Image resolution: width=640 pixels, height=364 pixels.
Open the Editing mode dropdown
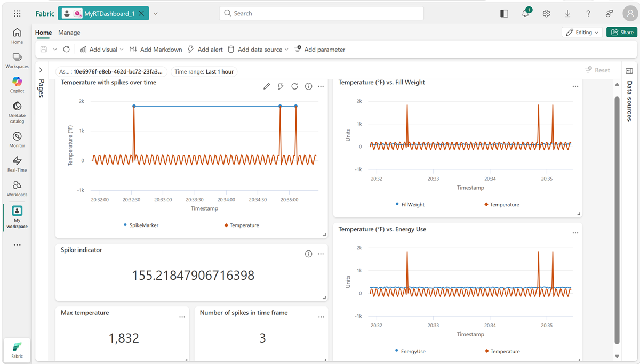coord(582,33)
